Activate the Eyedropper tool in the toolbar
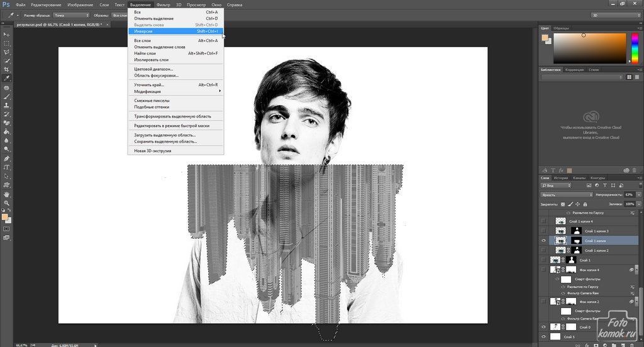Screen dimensions: 644x347 (x=7, y=79)
